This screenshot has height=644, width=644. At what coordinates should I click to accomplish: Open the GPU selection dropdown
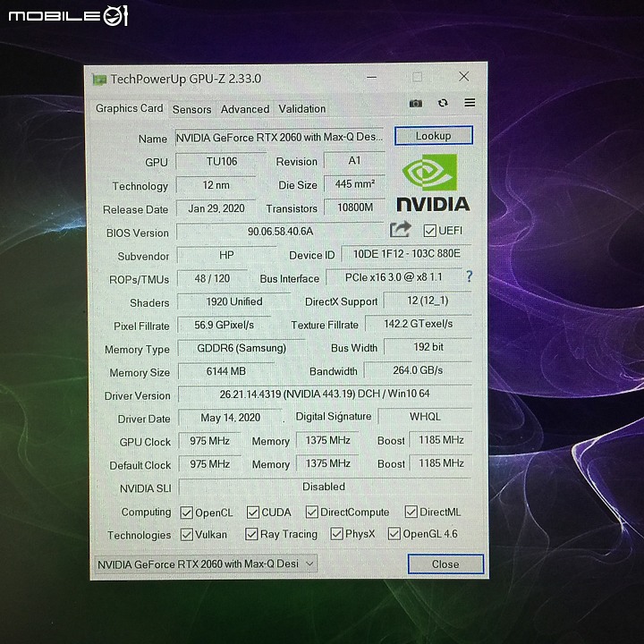206,563
